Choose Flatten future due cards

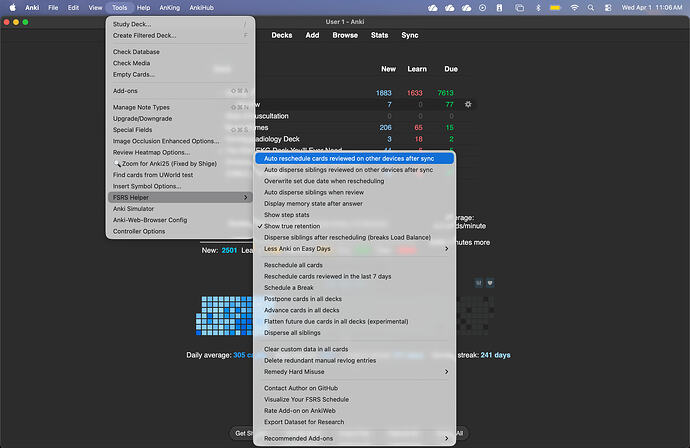tap(355, 322)
